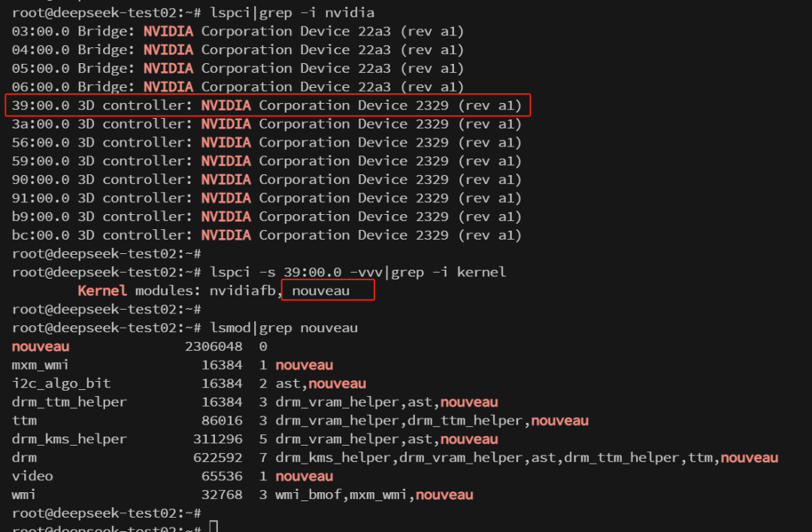Select the drm module size 622592
Image resolution: width=812 pixels, height=532 pixels.
[x=217, y=457]
